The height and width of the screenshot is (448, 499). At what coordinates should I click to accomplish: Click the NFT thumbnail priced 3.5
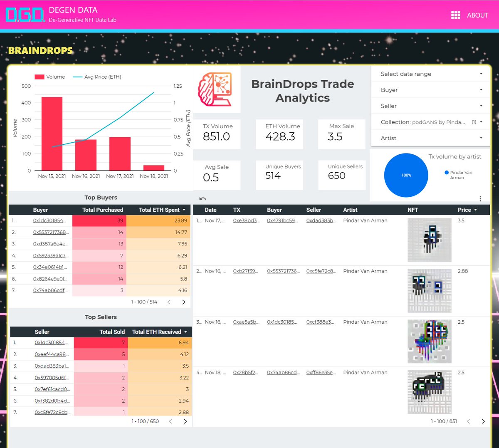pyautogui.click(x=430, y=240)
